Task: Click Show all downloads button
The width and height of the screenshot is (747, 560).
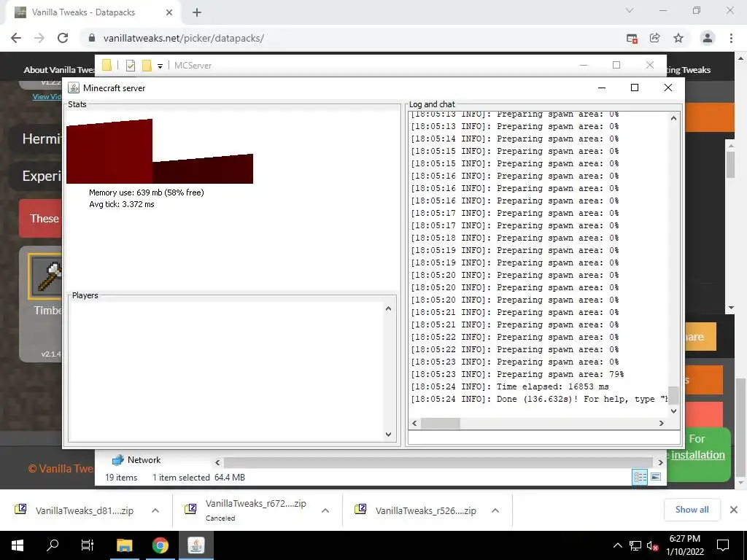Action: click(692, 510)
